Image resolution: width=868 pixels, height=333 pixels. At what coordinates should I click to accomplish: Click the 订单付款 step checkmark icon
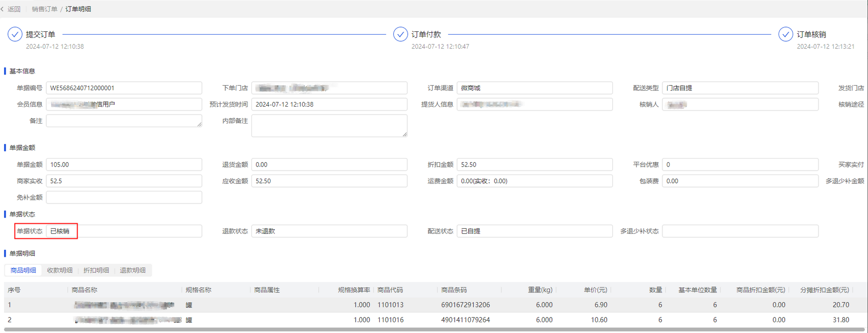tap(400, 34)
